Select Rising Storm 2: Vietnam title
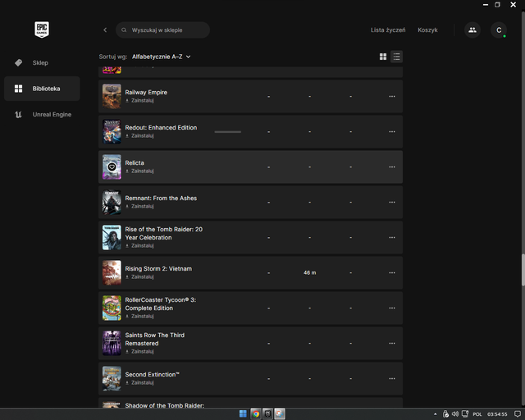This screenshot has width=525, height=420. [x=158, y=268]
